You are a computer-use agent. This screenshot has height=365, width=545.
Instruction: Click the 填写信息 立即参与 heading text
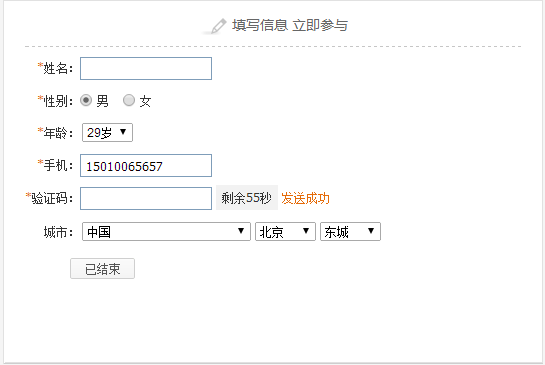290,25
